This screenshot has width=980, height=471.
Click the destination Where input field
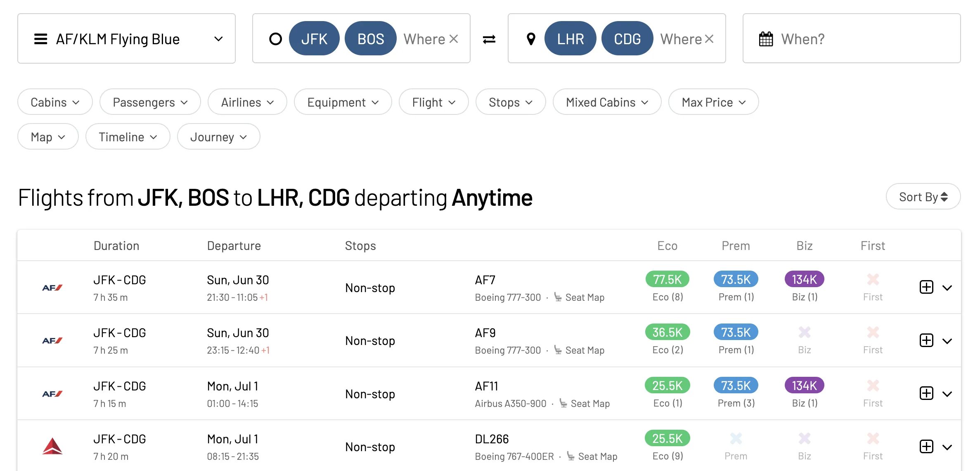pyautogui.click(x=681, y=39)
